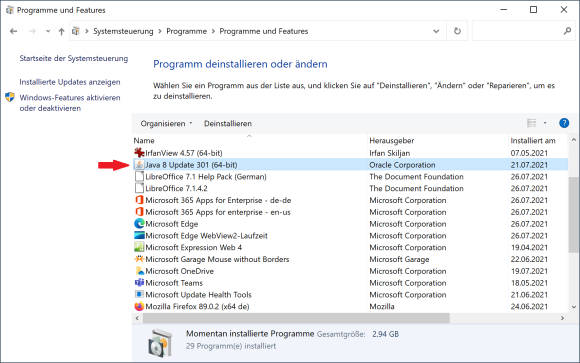Click the vertical scrollbar thumb
The width and height of the screenshot is (580, 363).
tap(573, 215)
